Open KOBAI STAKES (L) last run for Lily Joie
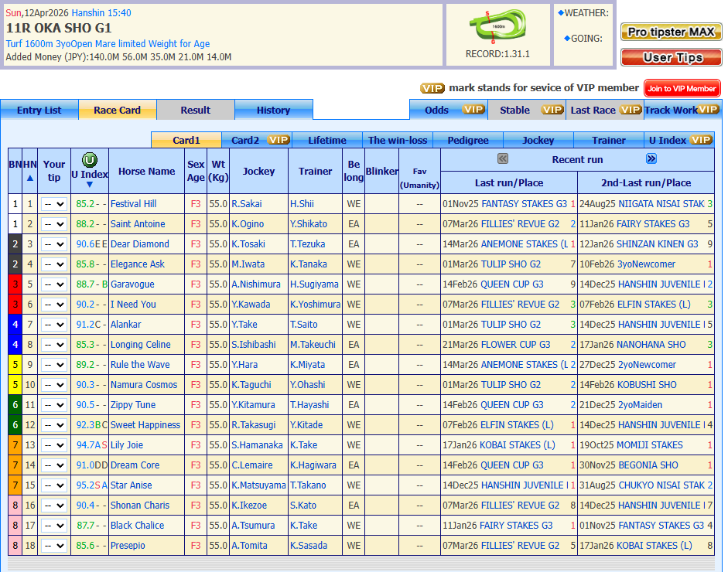This screenshot has width=728, height=572. [518, 445]
